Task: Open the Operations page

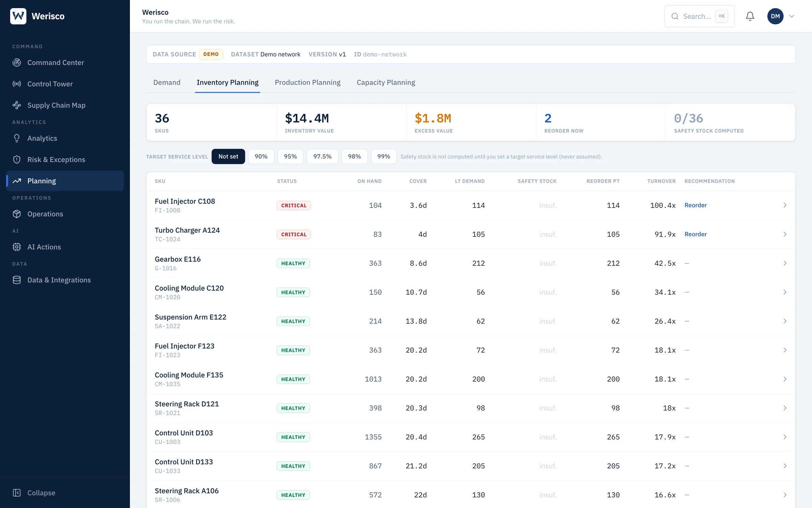Action: coord(65,214)
